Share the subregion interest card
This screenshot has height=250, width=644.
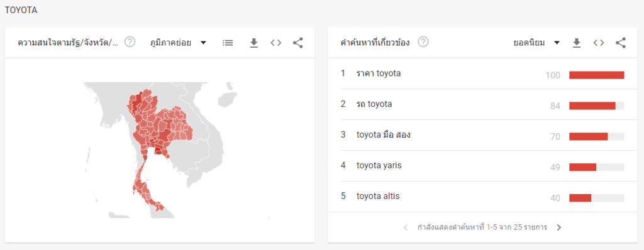click(297, 43)
